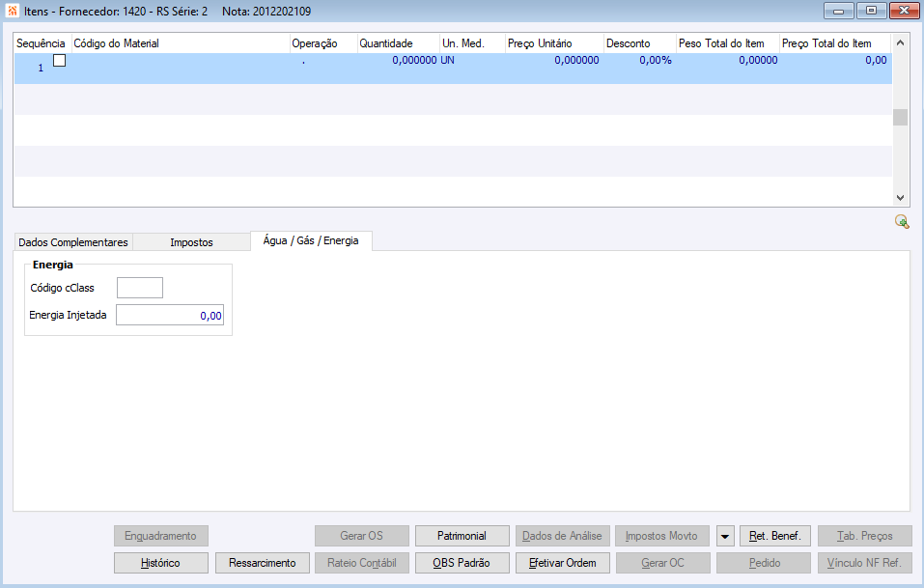Click the Impostos Movto button
924x588 pixels.
click(662, 536)
